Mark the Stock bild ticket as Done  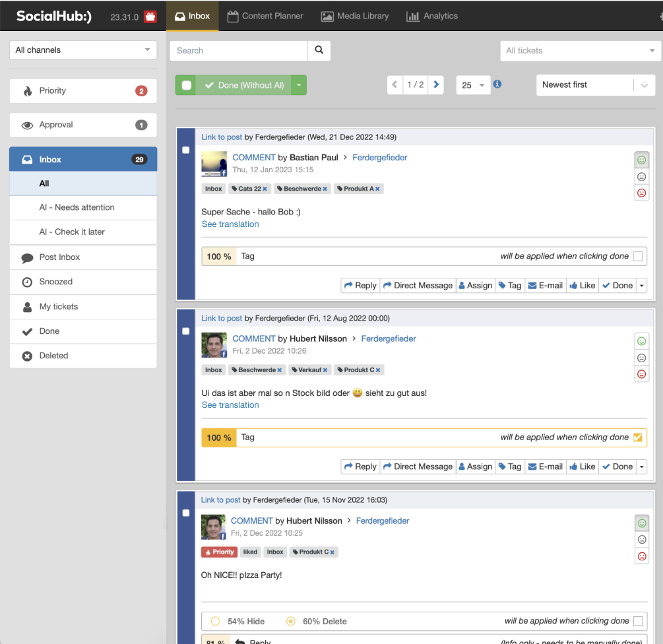pos(617,467)
